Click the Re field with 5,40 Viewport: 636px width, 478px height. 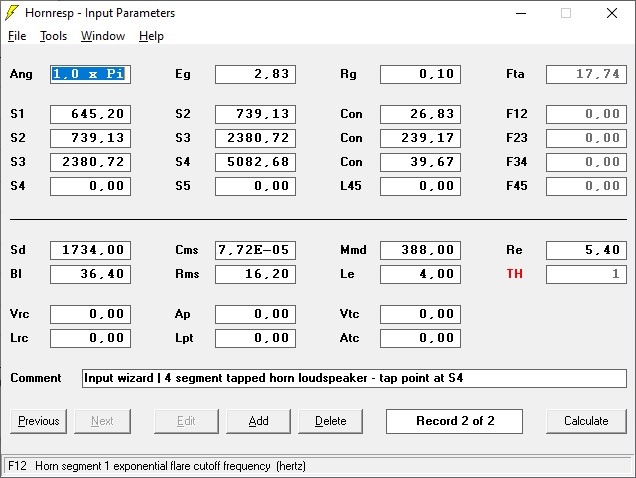(x=586, y=250)
